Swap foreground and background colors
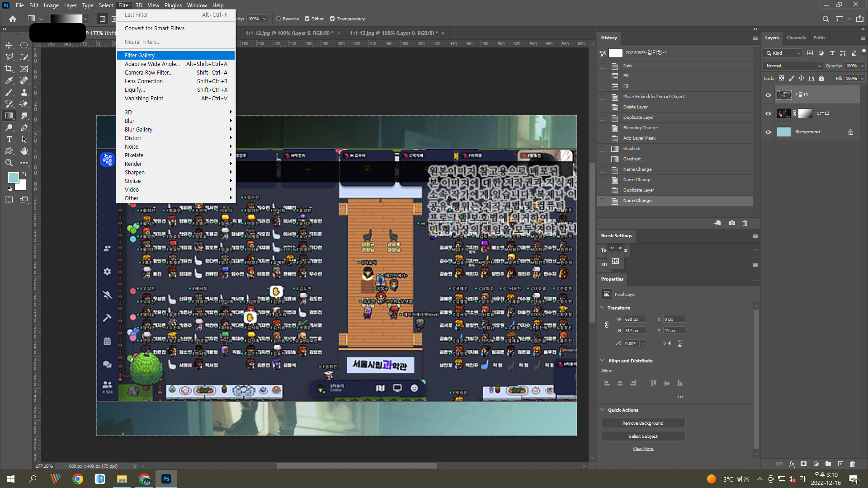 pos(24,174)
